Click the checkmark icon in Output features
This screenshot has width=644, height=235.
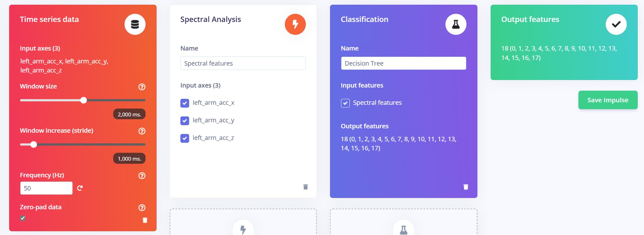616,24
